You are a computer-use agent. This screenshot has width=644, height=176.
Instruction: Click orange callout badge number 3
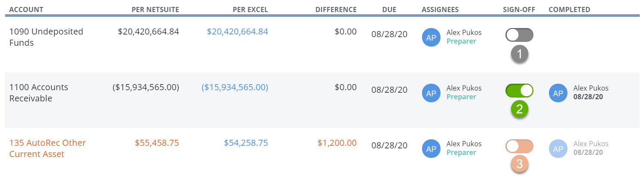coord(519,164)
